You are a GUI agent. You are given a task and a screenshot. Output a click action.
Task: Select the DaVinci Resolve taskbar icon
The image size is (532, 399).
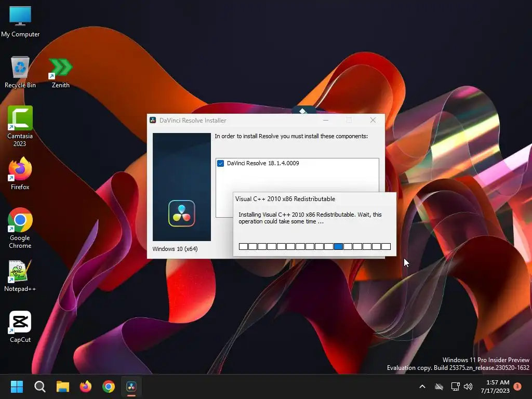pyautogui.click(x=131, y=387)
